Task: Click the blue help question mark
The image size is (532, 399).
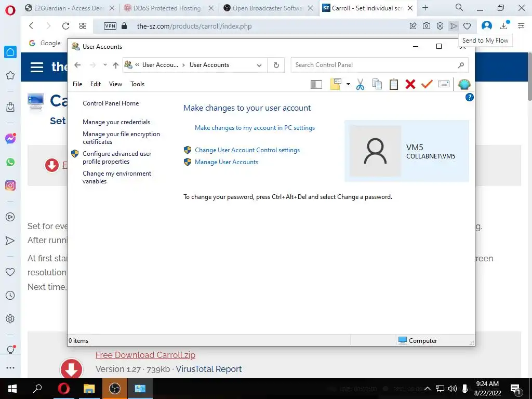Action: [469, 97]
